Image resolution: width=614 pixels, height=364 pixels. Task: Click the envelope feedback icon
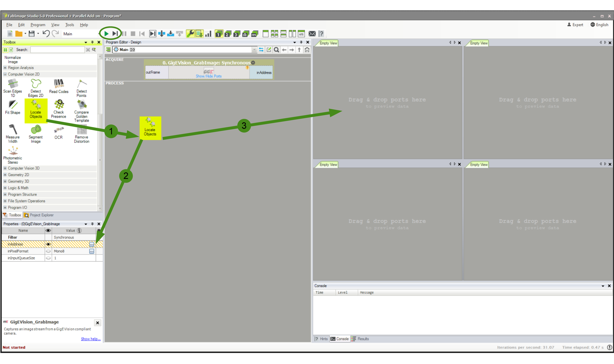click(x=312, y=34)
